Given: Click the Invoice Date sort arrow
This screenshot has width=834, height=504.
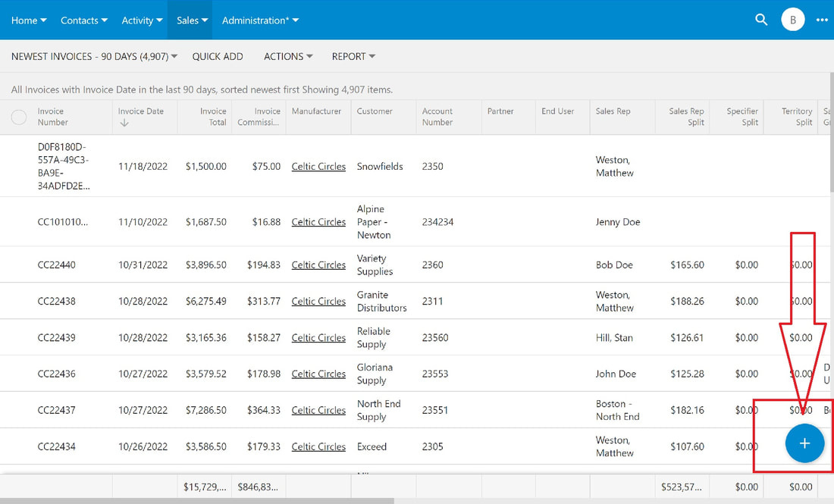Looking at the screenshot, I should (x=124, y=123).
